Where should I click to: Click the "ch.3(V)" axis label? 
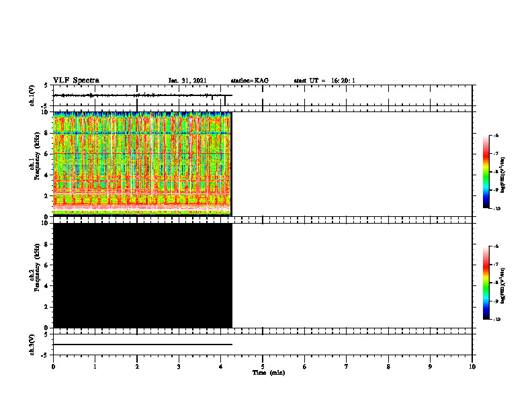click(x=32, y=345)
